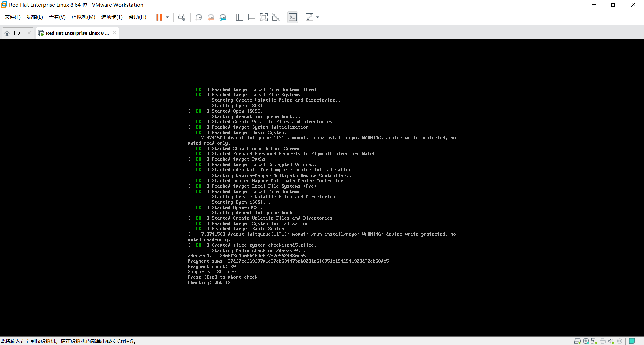Viewport: 644px width, 345px height.
Task: Open the 选项卡(T) menu
Action: [112, 17]
